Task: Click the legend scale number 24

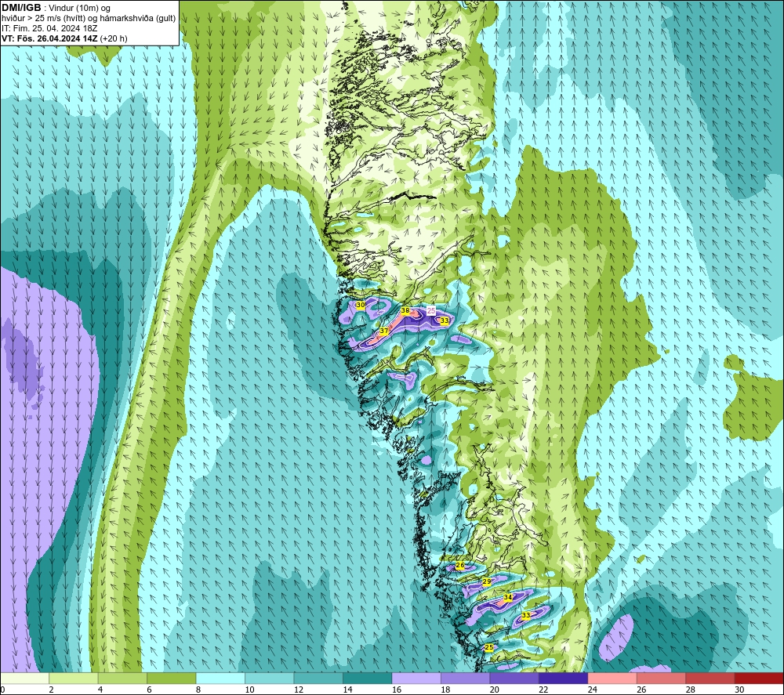Action: click(x=593, y=690)
